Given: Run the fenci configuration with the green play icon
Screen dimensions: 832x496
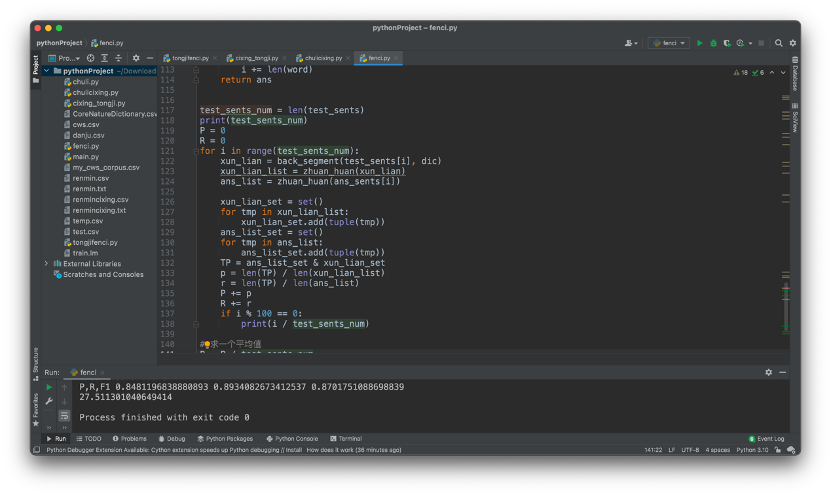Looking at the screenshot, I should tap(699, 43).
